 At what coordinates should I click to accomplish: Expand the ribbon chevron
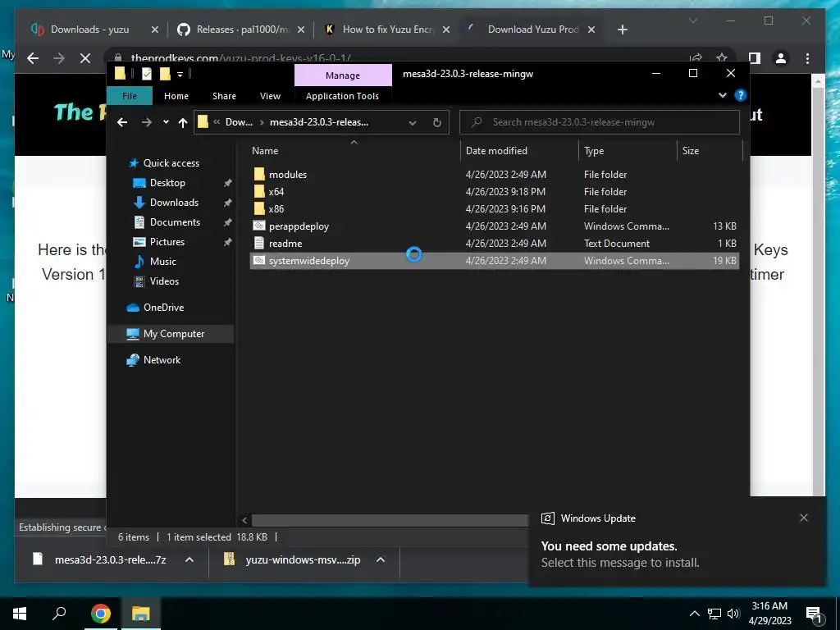[723, 95]
